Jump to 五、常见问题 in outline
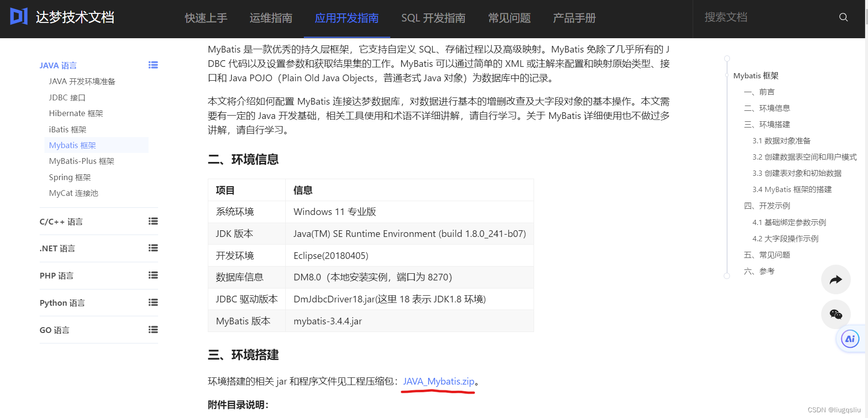Screen dimensions: 868x418 pyautogui.click(x=767, y=255)
